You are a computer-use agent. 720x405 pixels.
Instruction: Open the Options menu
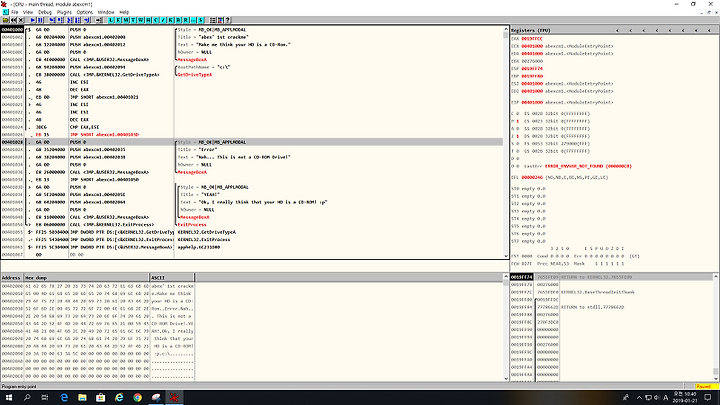[x=84, y=12]
